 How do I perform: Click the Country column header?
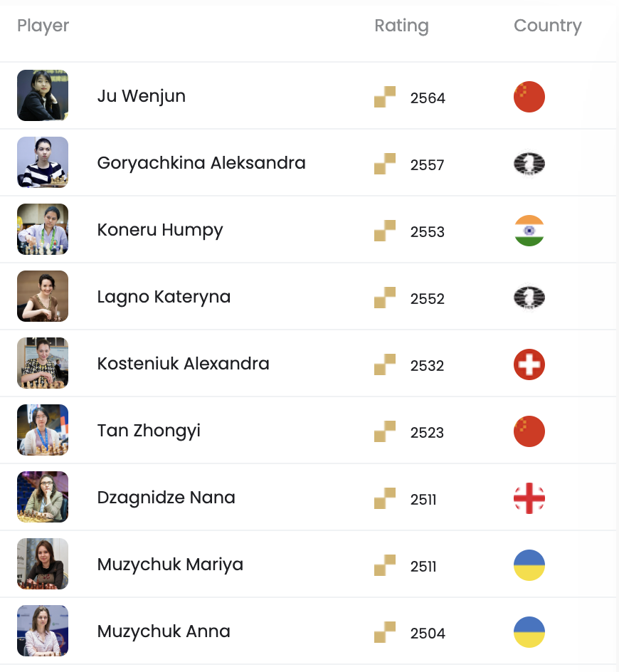[x=547, y=26]
